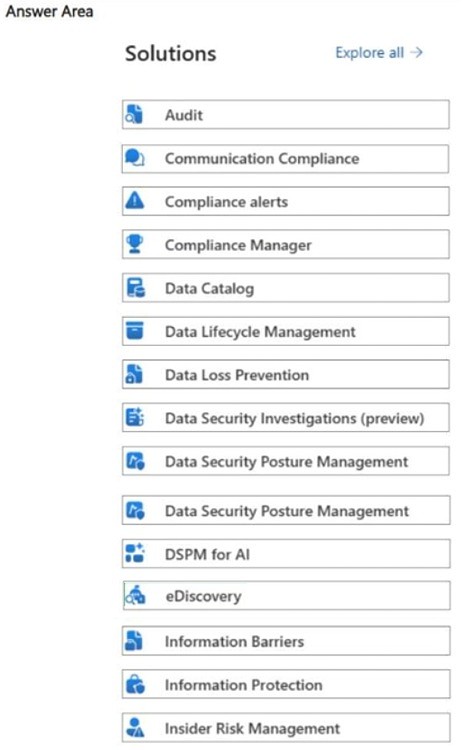Image resolution: width=462 pixels, height=750 pixels.
Task: Click the Audit solution icon
Action: tap(134, 114)
